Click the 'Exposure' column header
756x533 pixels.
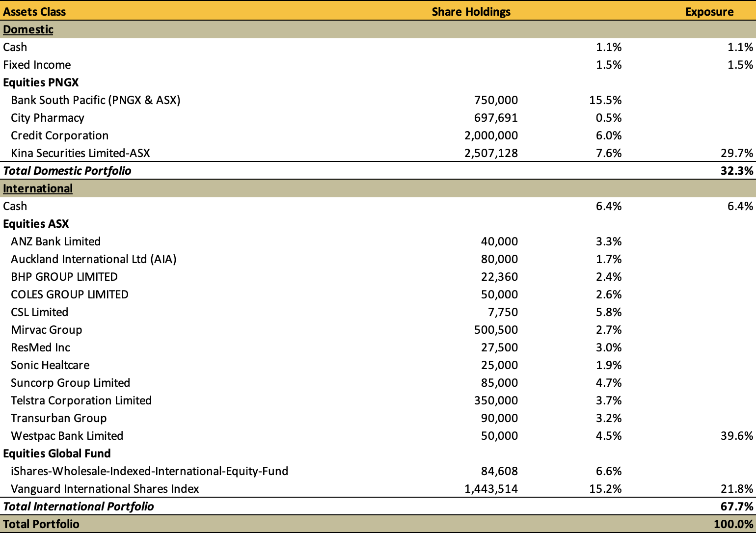[x=709, y=12]
